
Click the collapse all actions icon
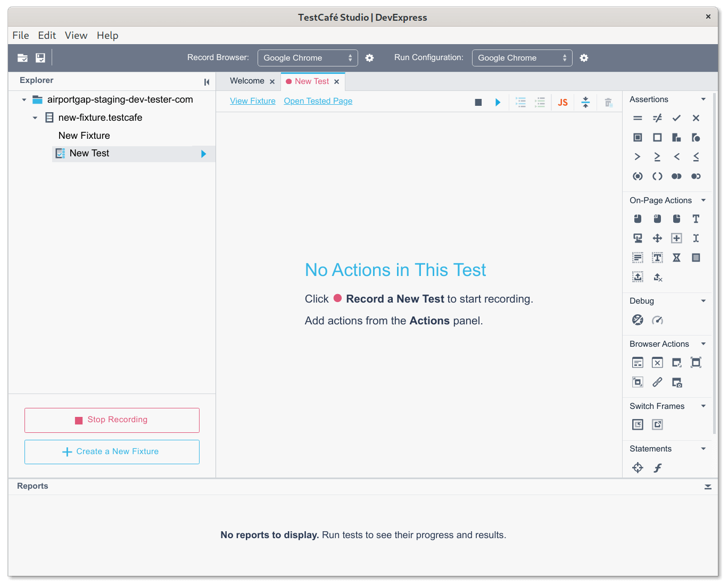(585, 102)
